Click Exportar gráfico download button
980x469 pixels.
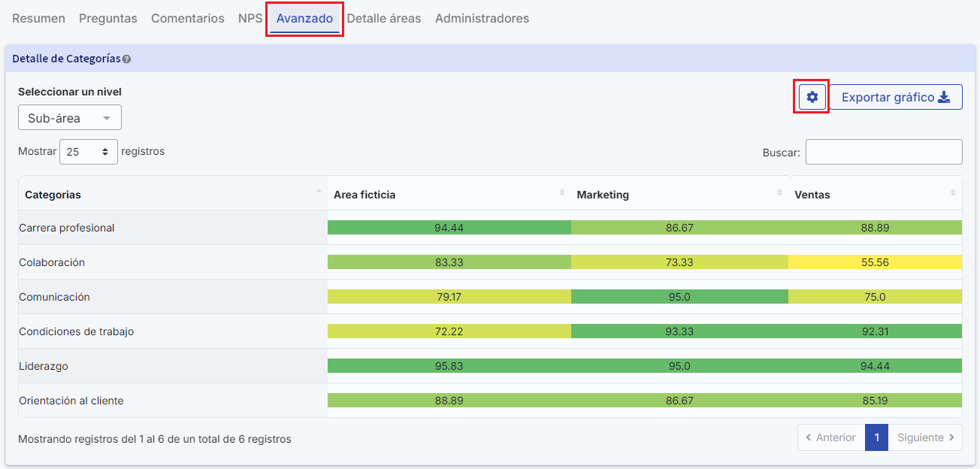[x=895, y=97]
